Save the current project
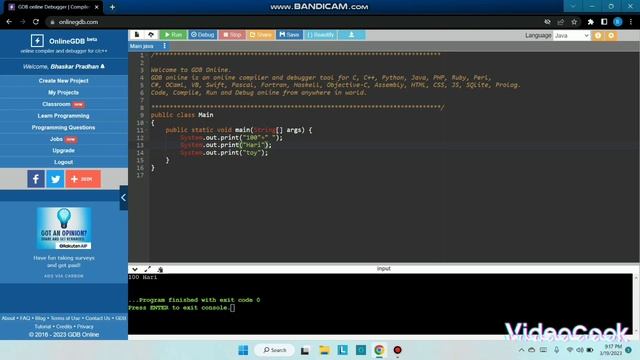Screen dimensions: 640x360 [289, 35]
